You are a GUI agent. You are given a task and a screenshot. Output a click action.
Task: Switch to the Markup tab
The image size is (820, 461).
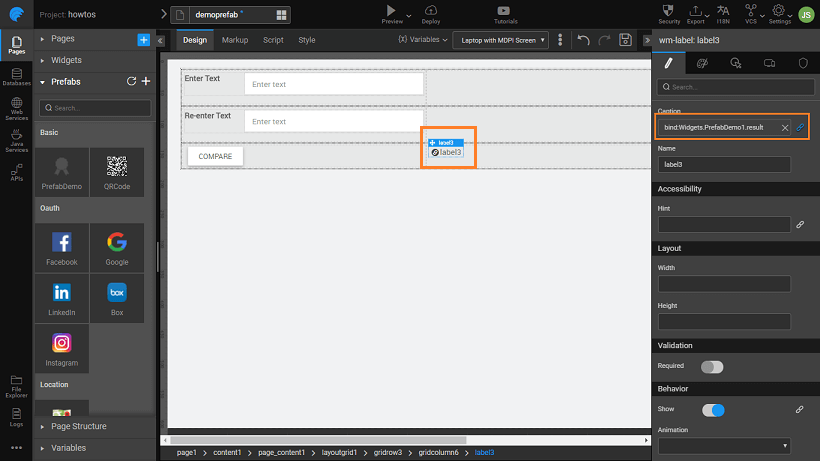235,40
